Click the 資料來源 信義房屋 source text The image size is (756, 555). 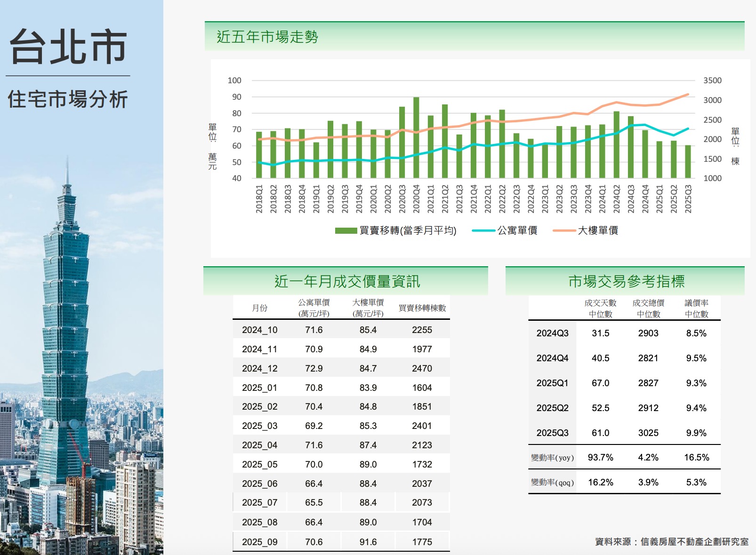671,542
